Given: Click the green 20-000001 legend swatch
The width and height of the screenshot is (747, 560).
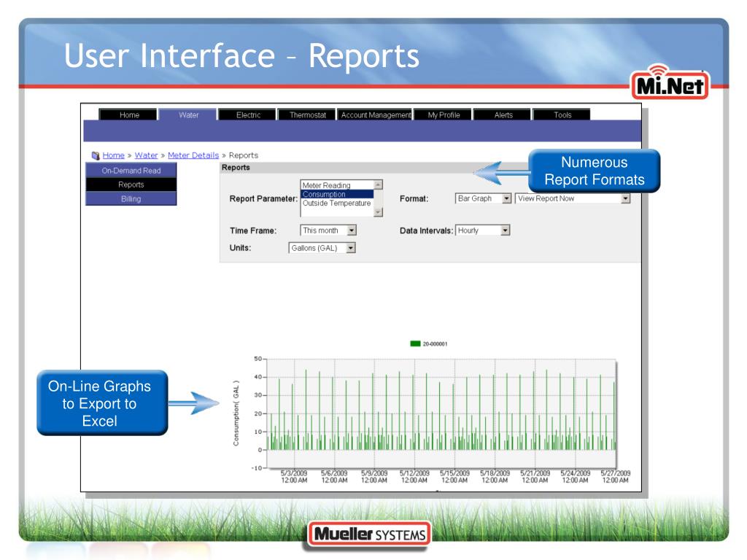Looking at the screenshot, I should [x=415, y=344].
